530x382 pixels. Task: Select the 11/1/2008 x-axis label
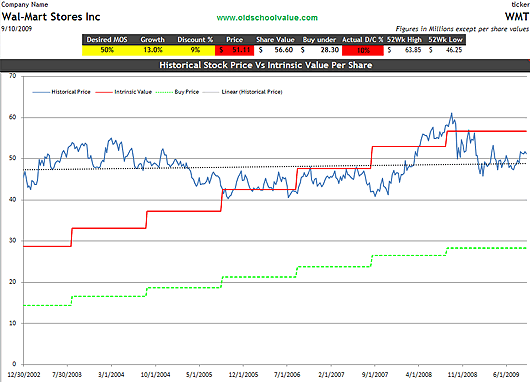coord(462,375)
